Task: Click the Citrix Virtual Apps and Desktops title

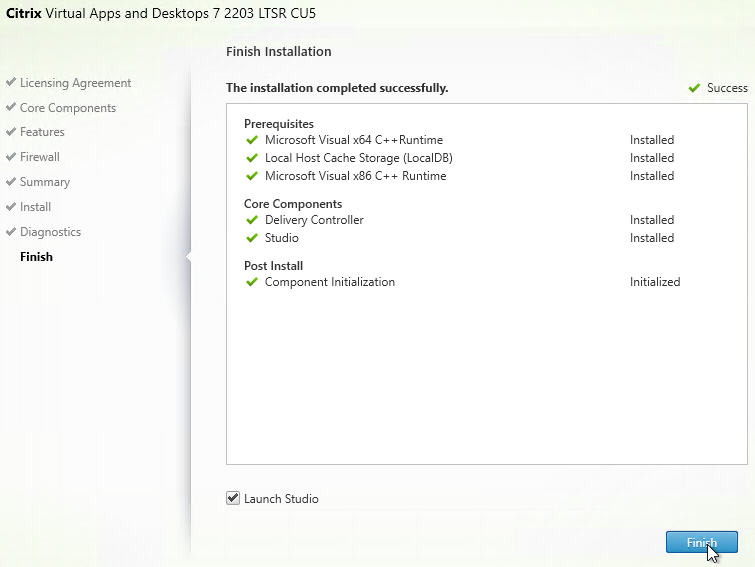Action: 161,13
